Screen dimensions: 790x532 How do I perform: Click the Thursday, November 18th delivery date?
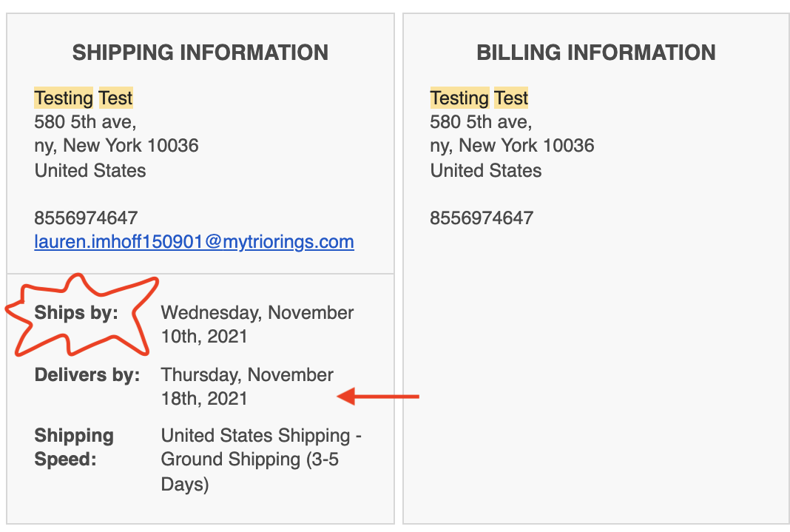pos(247,387)
